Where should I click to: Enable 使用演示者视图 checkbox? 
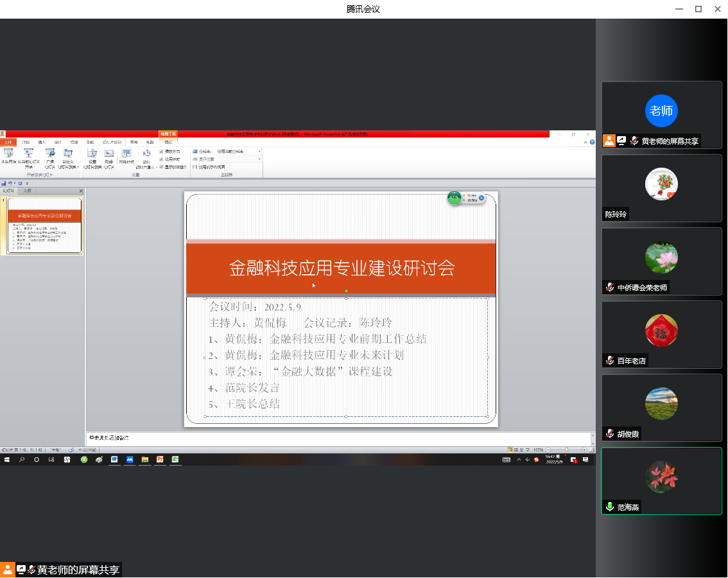pos(195,167)
